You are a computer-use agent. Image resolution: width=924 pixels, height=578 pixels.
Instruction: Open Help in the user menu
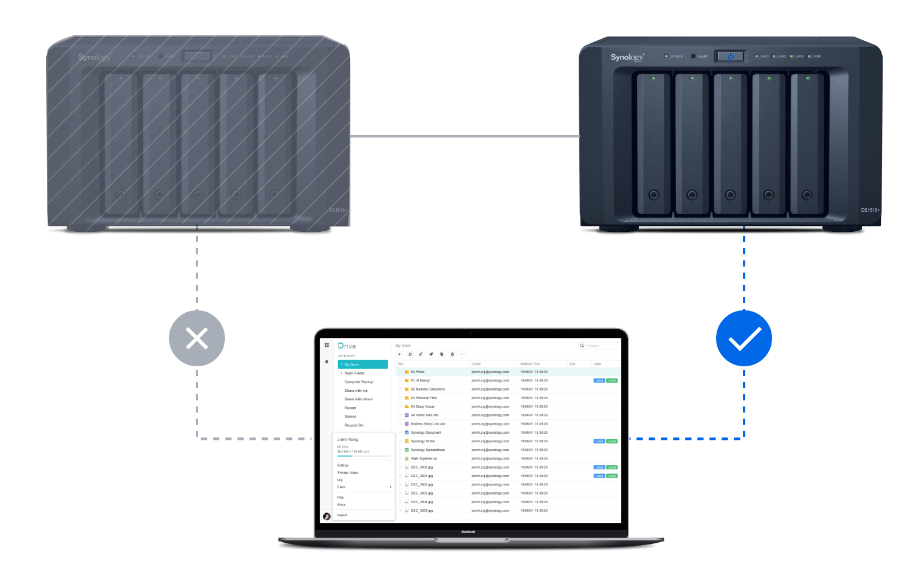[340, 497]
